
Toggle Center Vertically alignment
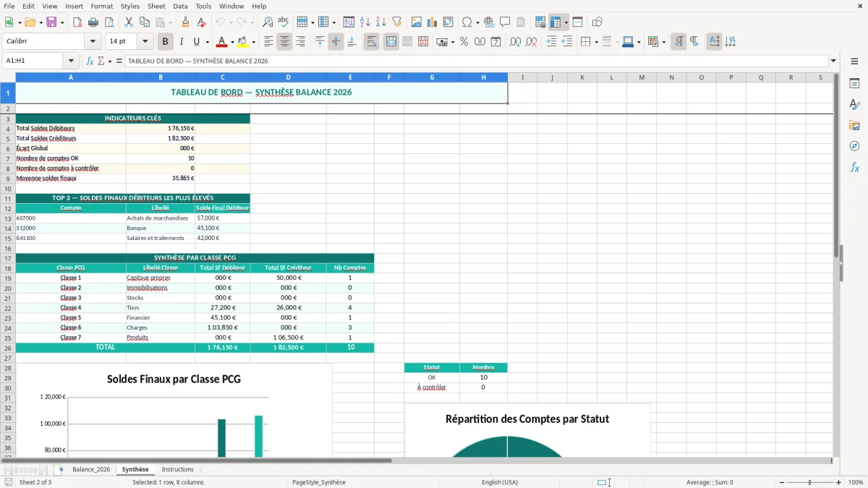click(x=336, y=42)
